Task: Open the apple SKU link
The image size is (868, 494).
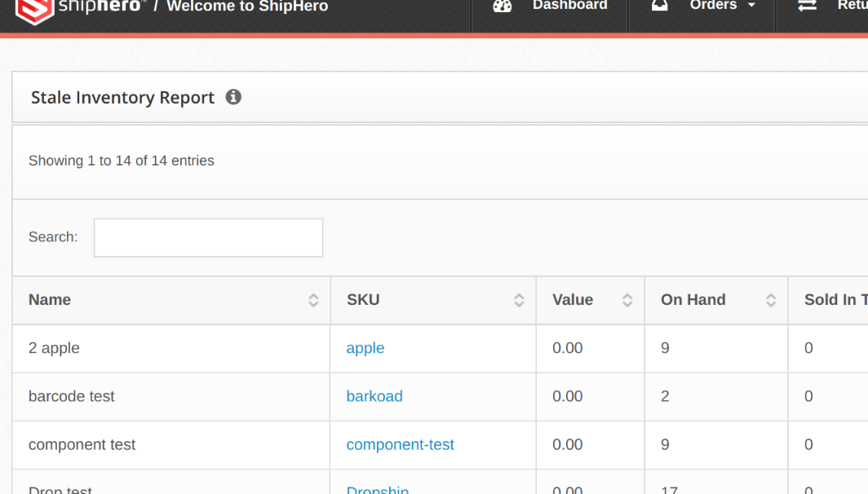Action: (x=365, y=348)
